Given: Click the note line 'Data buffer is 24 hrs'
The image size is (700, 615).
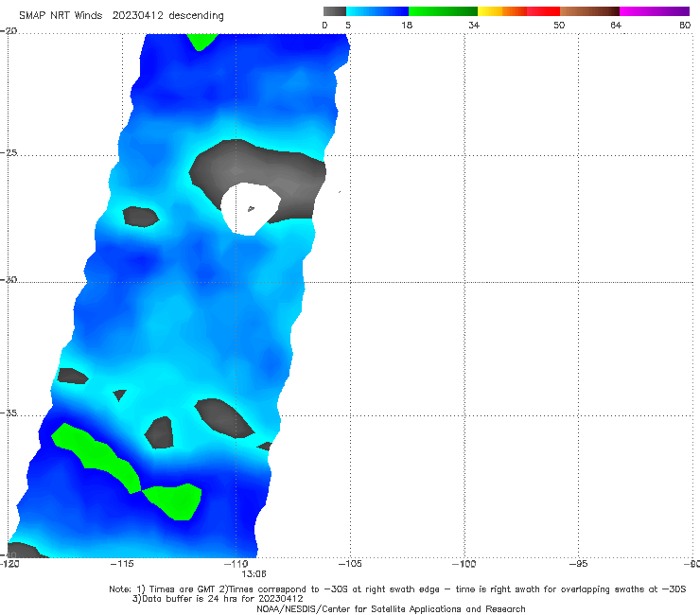Looking at the screenshot, I should click(x=218, y=599).
